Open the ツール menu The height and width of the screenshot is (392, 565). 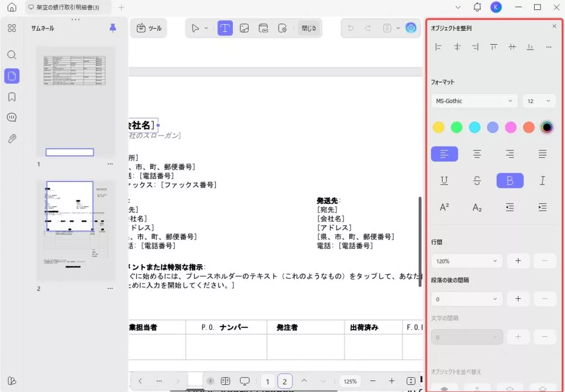coord(148,28)
